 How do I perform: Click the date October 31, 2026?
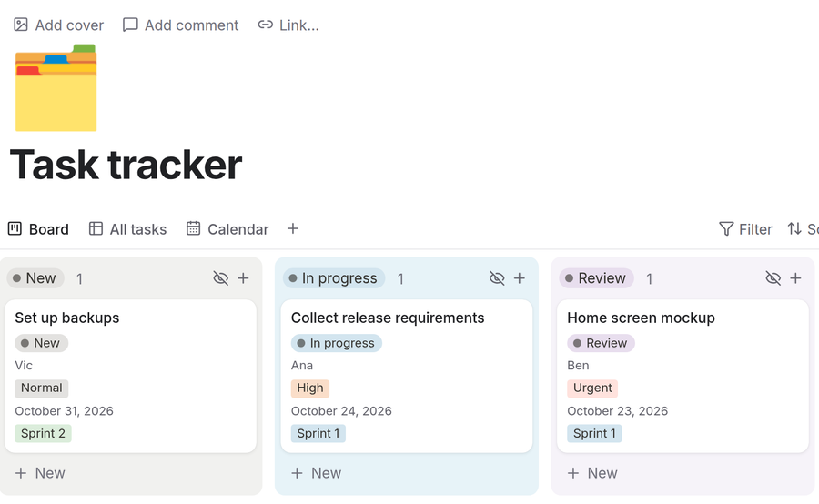[x=65, y=411]
